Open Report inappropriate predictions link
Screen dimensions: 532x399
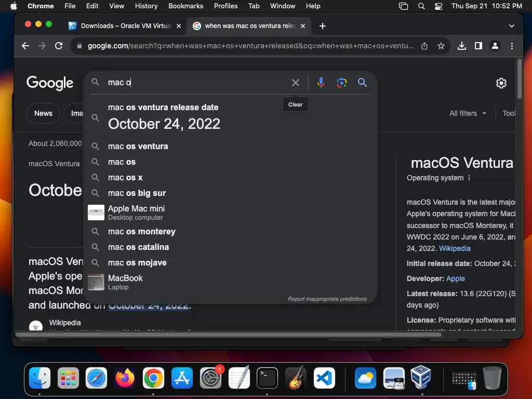click(x=327, y=299)
